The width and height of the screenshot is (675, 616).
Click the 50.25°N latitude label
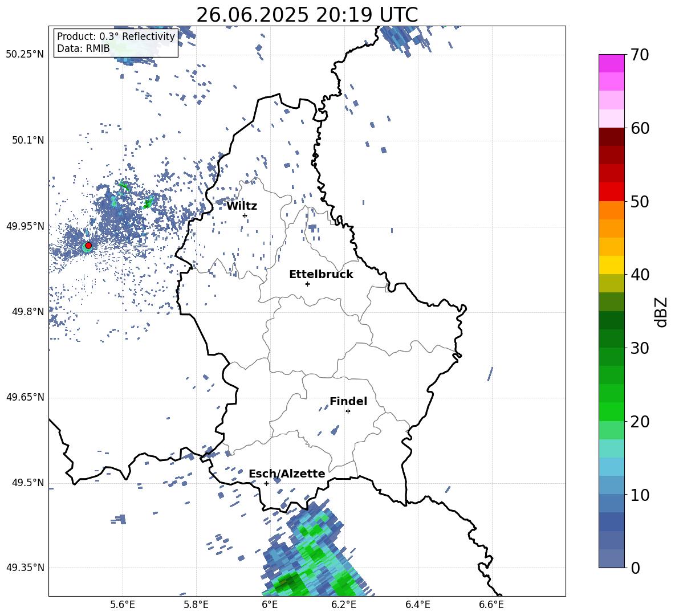[x=25, y=55]
